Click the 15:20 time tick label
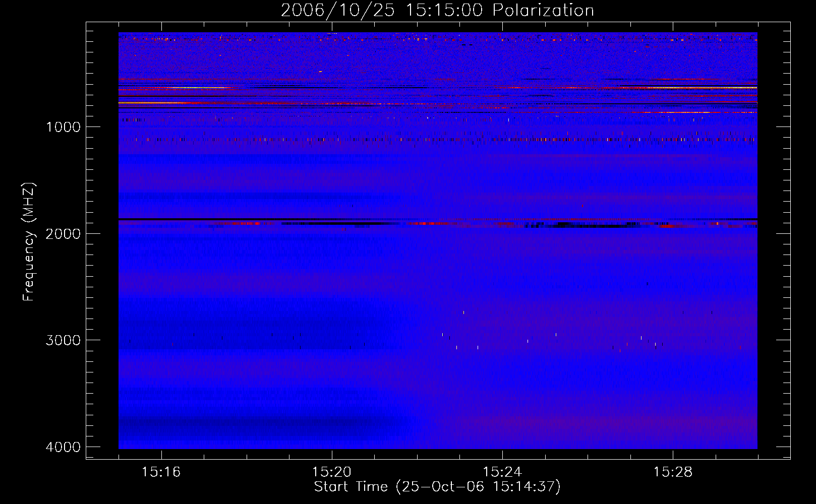 tap(331, 472)
